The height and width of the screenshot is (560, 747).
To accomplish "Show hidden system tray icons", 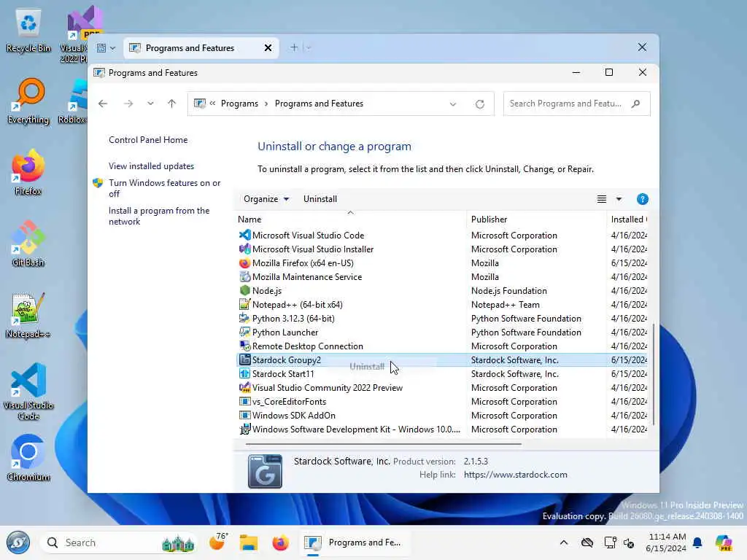I will (x=564, y=542).
